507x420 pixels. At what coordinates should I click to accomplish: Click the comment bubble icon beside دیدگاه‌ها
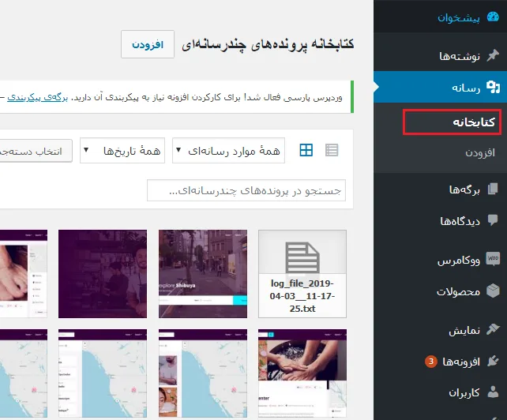[493, 220]
